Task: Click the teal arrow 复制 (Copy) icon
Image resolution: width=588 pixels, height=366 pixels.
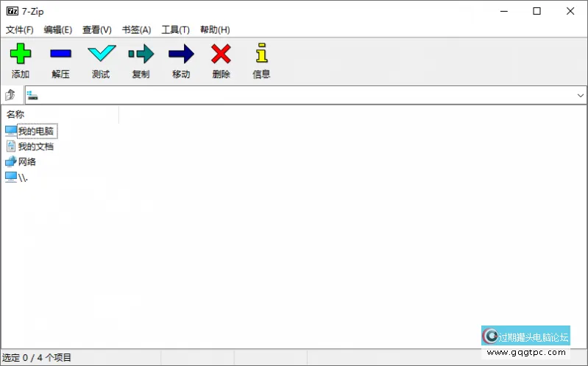Action: tap(141, 54)
